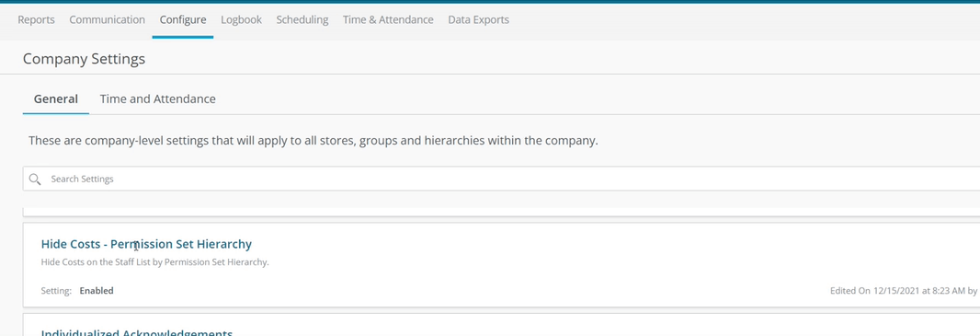Open Time & Attendance in top navigation
The height and width of the screenshot is (336, 980).
388,20
